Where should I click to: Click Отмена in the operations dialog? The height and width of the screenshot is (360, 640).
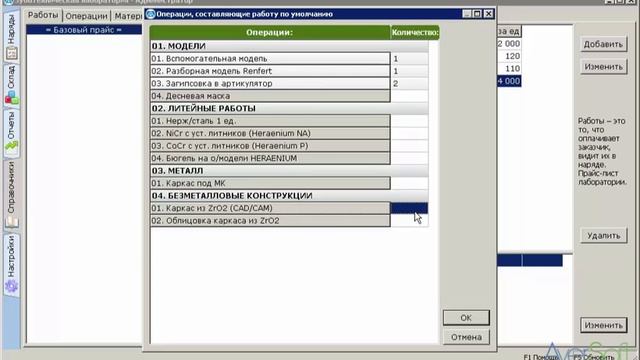click(x=466, y=337)
